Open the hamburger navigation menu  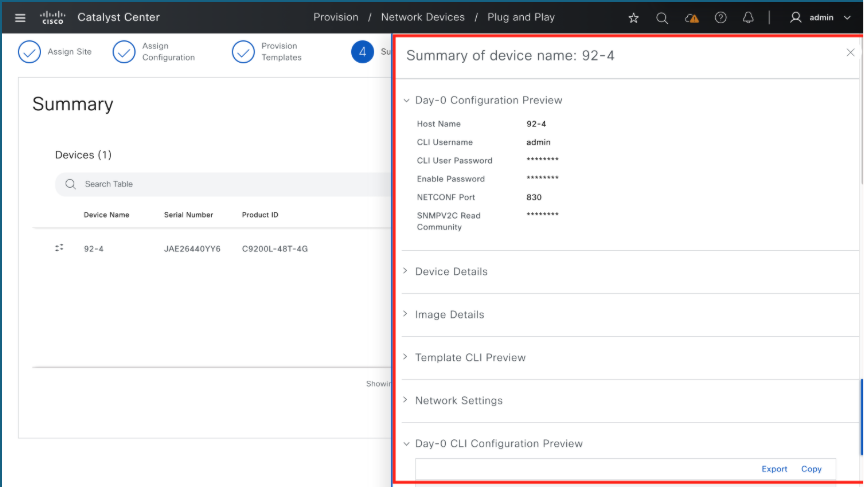[x=20, y=18]
